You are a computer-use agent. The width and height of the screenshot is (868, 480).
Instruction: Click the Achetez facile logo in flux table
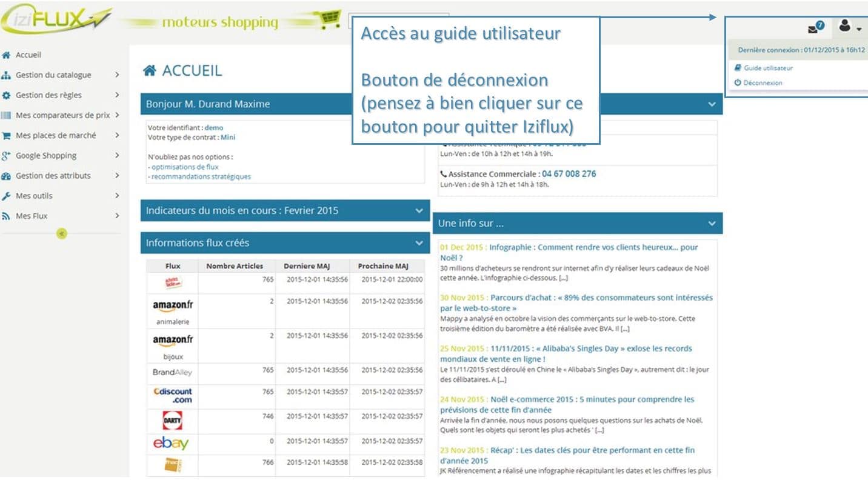(x=173, y=282)
